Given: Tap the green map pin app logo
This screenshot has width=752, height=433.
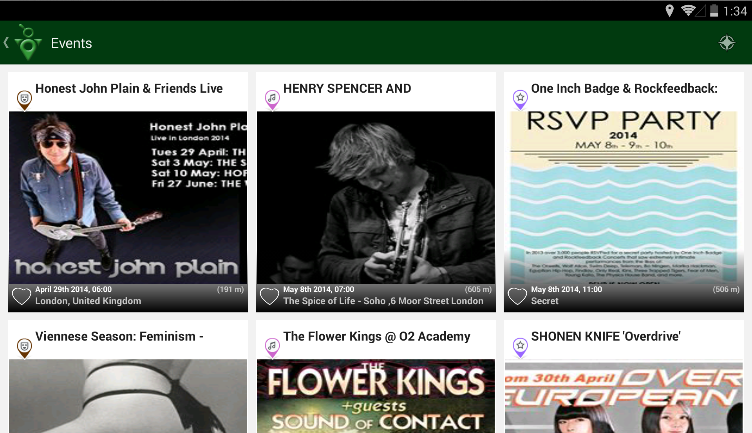Looking at the screenshot, I should click(x=28, y=42).
